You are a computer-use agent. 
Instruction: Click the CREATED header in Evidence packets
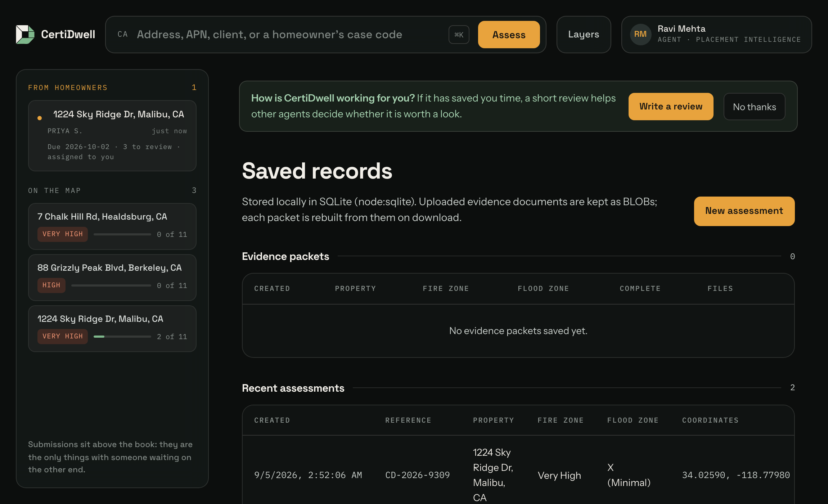[x=272, y=289]
